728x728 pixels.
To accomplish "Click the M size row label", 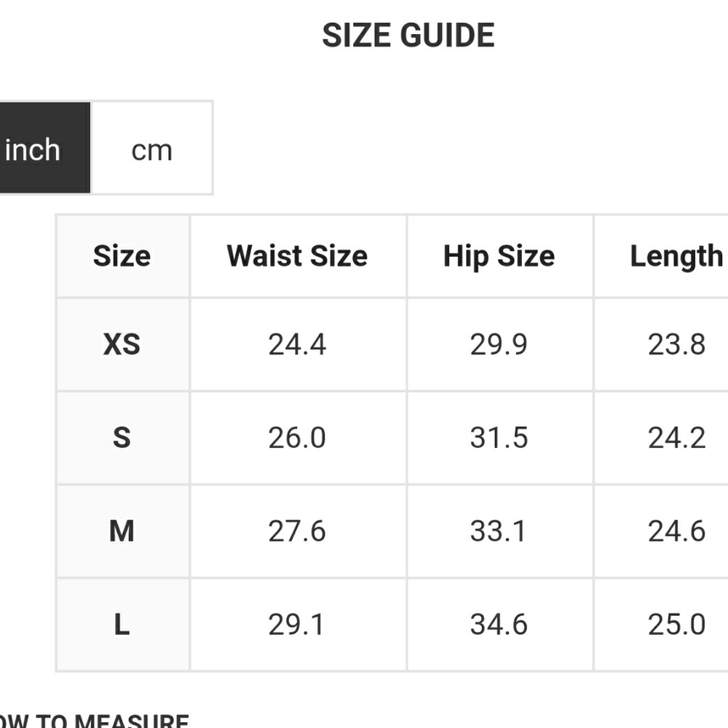I will click(x=122, y=531).
